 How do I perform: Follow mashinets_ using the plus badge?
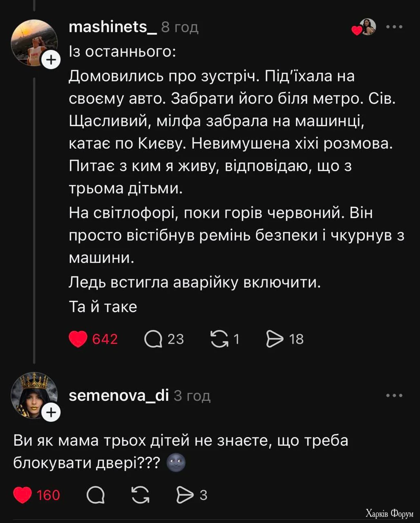click(x=51, y=60)
